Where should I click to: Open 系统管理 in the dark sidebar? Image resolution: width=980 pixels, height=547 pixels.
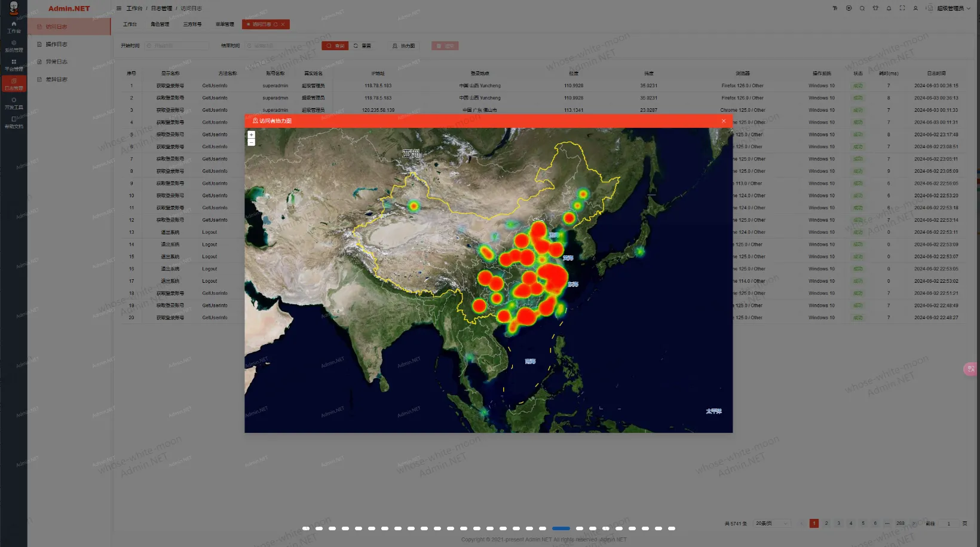pyautogui.click(x=14, y=46)
